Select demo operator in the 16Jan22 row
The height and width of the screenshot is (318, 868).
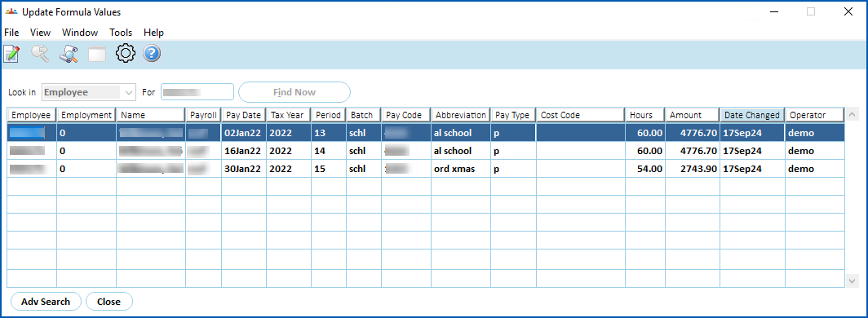coord(815,150)
